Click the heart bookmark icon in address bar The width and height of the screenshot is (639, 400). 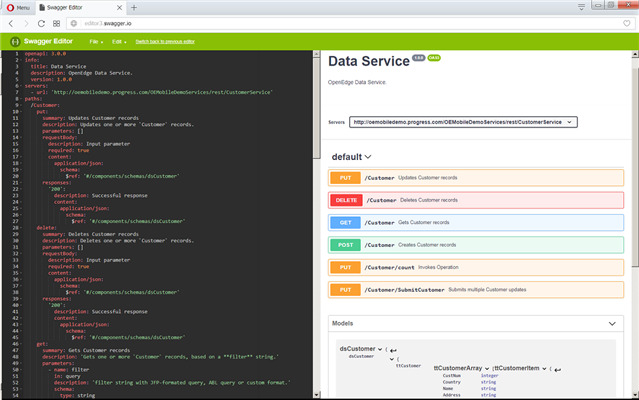click(626, 21)
